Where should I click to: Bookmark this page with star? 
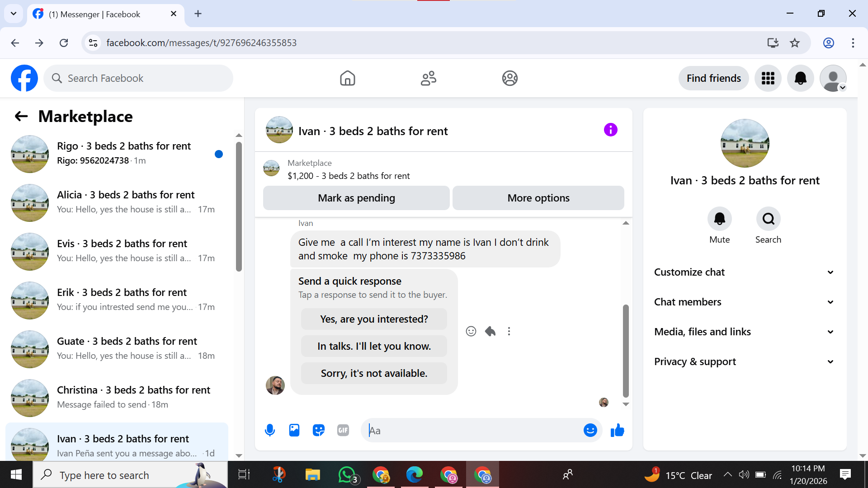tap(794, 43)
